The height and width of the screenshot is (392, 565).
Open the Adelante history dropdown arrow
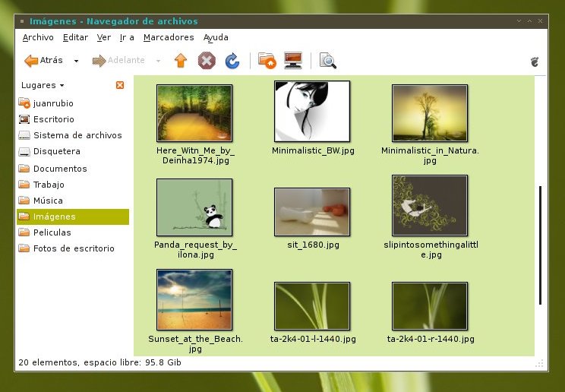point(158,61)
